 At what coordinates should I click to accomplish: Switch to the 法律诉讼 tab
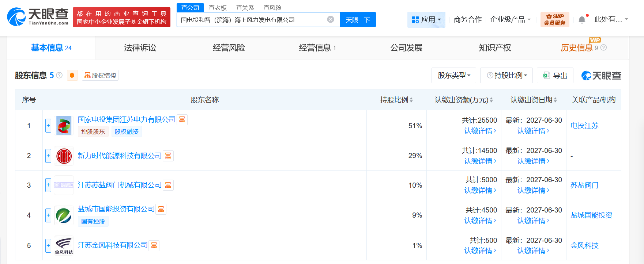pos(140,48)
